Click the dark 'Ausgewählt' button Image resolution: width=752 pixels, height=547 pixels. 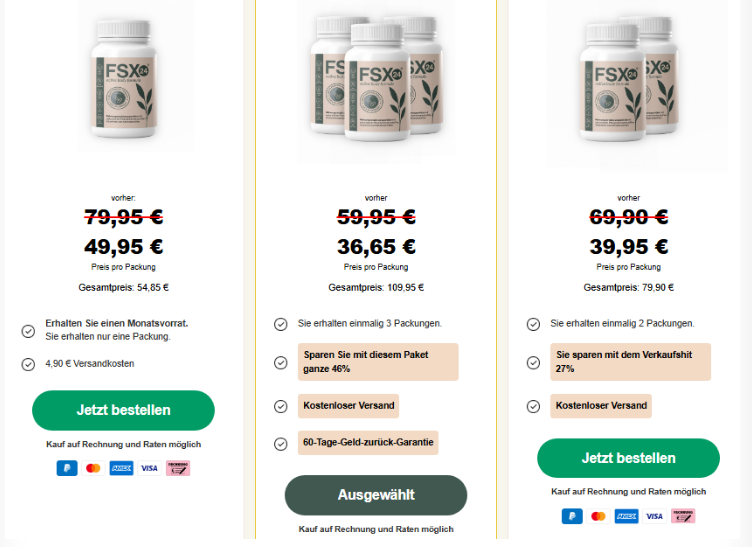(376, 495)
